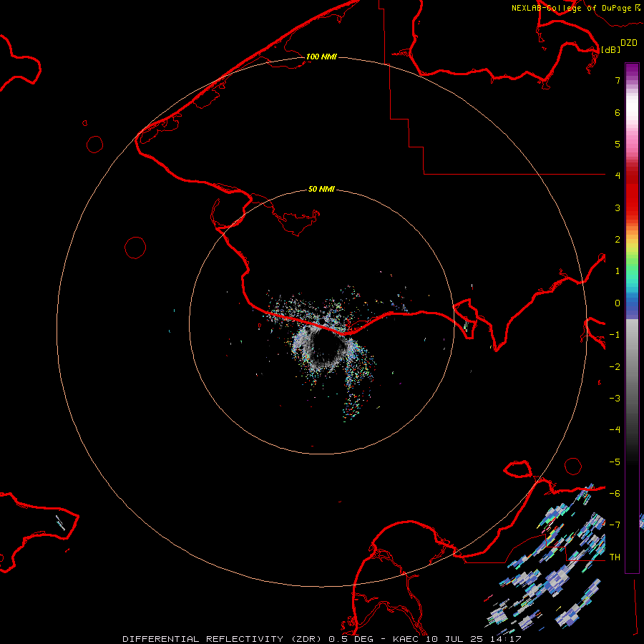Click the -4 dB tick label
Viewport: 644px width, 644px height.
click(x=615, y=430)
